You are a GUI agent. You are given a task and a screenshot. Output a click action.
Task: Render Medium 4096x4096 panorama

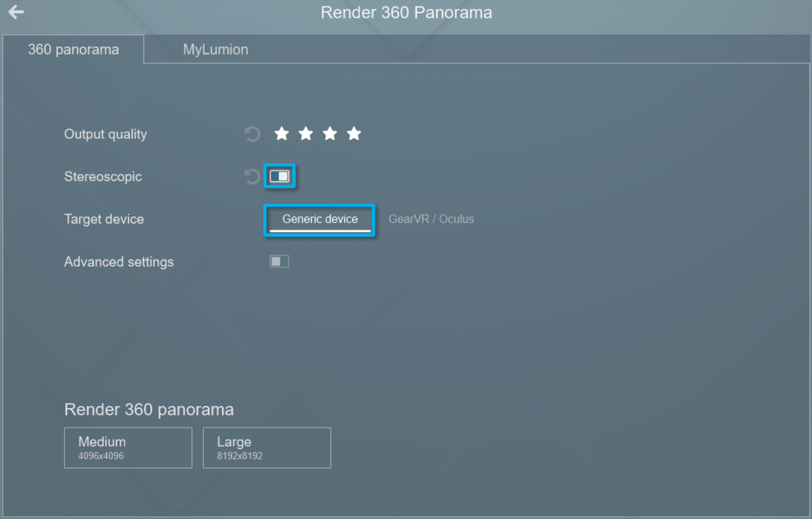click(128, 448)
